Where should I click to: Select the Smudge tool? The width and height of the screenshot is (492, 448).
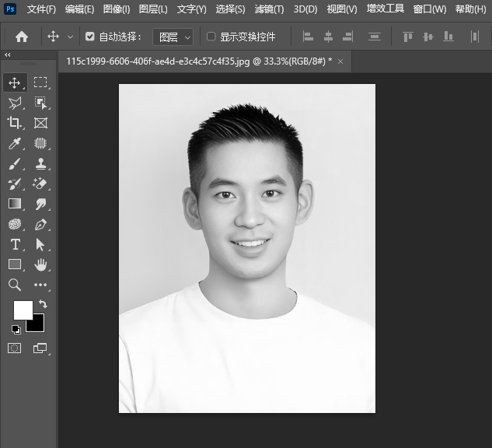[x=40, y=204]
